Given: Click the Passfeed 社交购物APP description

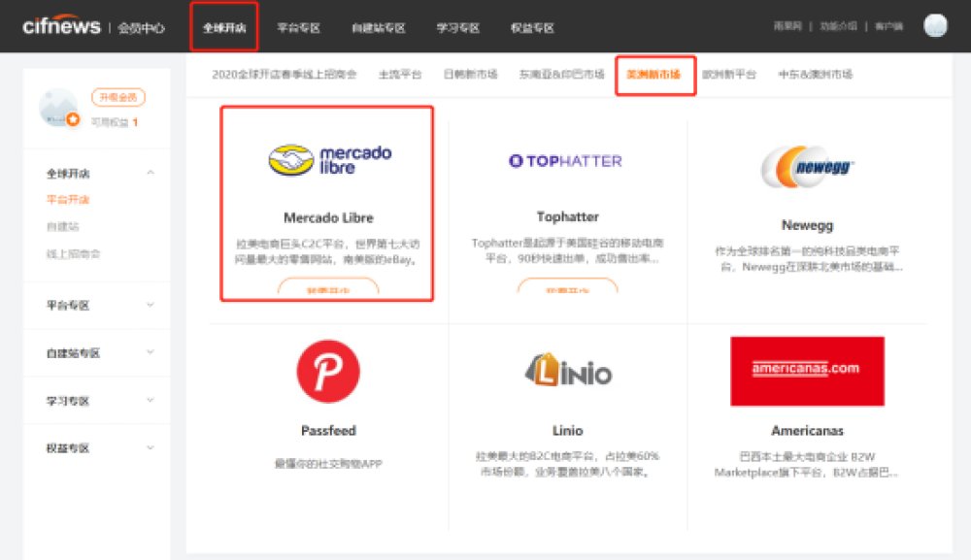Looking at the screenshot, I should [328, 464].
